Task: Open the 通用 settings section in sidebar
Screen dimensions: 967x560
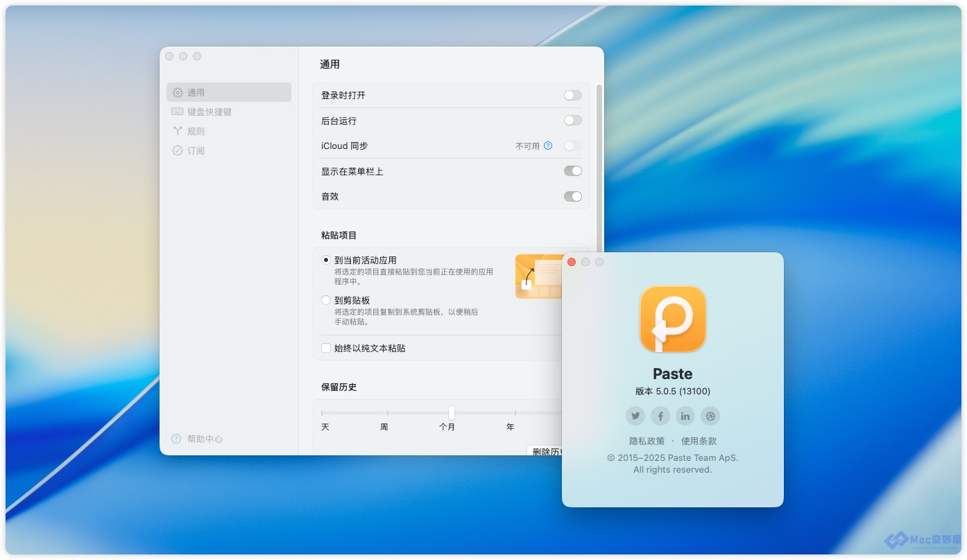Action: pyautogui.click(x=229, y=92)
